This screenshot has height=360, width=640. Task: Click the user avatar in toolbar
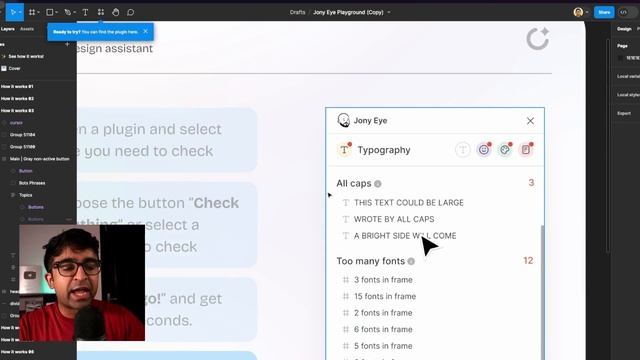[578, 12]
